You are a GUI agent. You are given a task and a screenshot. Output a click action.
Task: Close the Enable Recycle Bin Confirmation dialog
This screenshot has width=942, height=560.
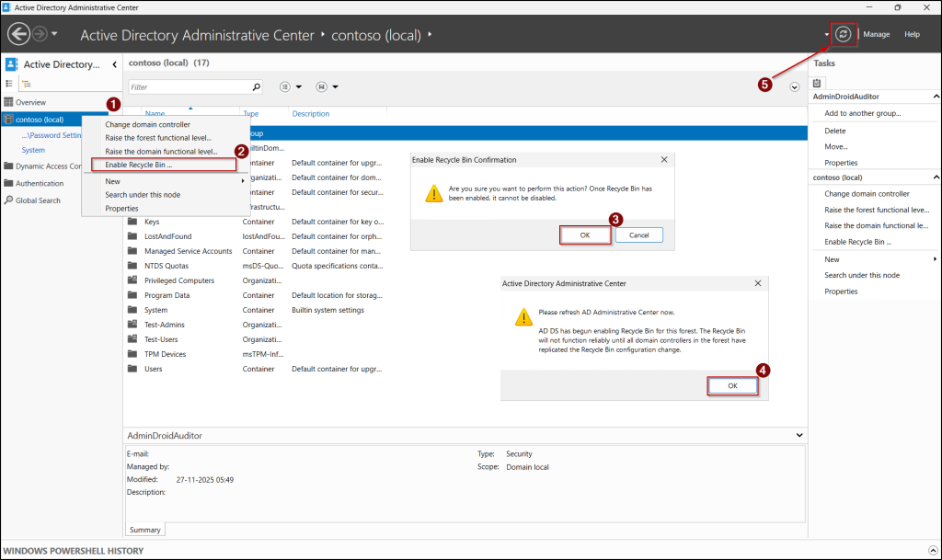coord(664,159)
